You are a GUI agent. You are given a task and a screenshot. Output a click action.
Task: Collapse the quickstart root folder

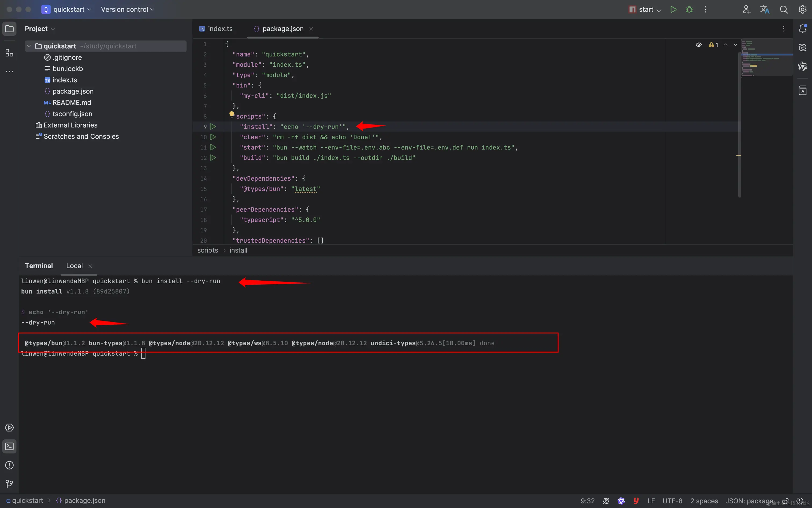click(x=29, y=46)
